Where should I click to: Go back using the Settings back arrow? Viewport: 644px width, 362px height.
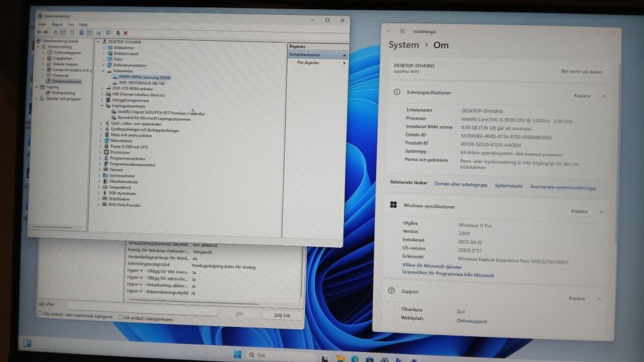(390, 31)
